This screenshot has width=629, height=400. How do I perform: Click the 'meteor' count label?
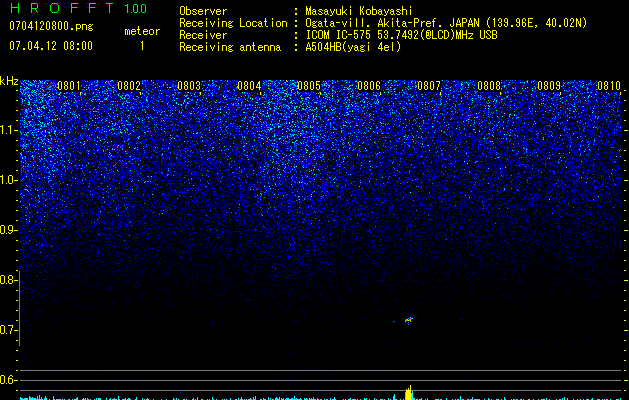point(142,31)
